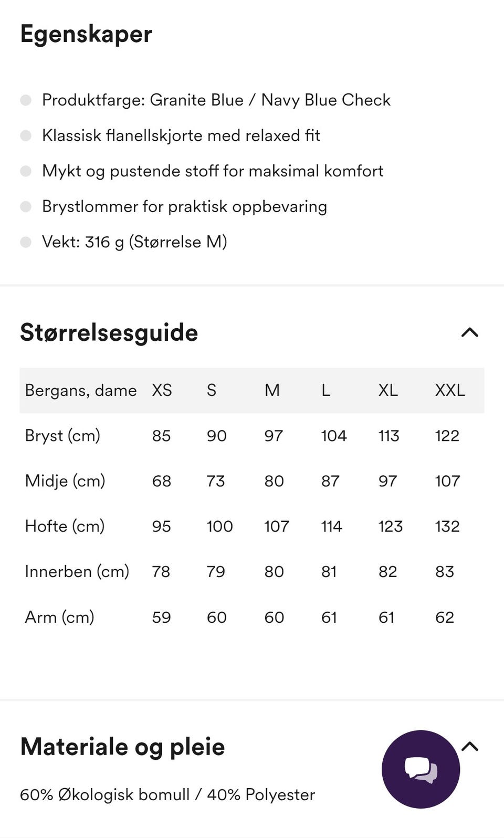The width and height of the screenshot is (504, 838).
Task: Click the Innerben (cm) row label
Action: click(x=77, y=571)
